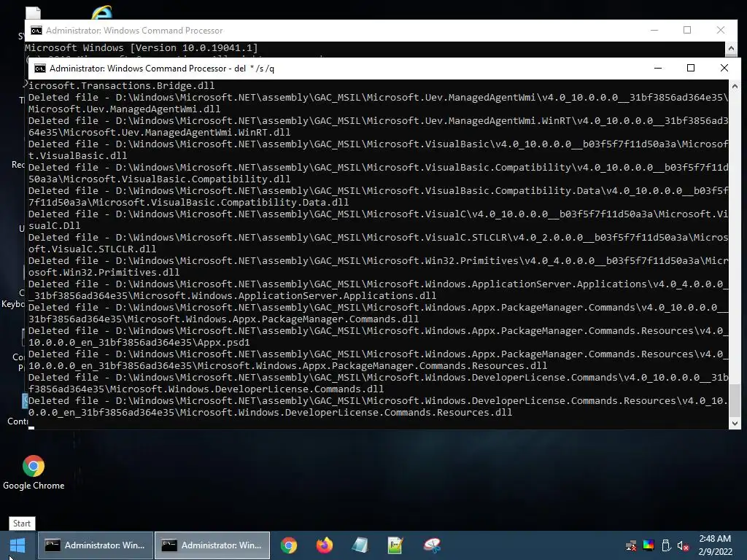Click the background window's title bar text

coord(134,31)
